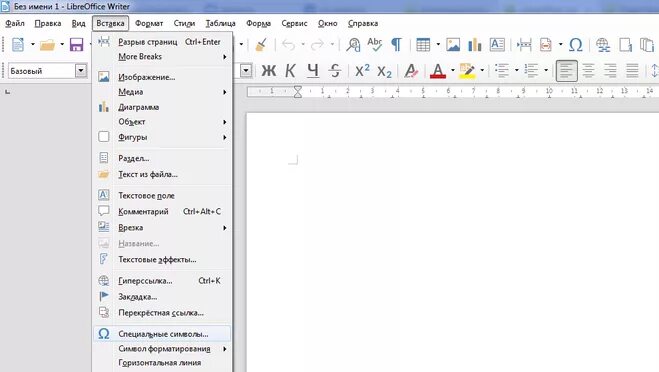Click the New document icon

click(x=18, y=45)
